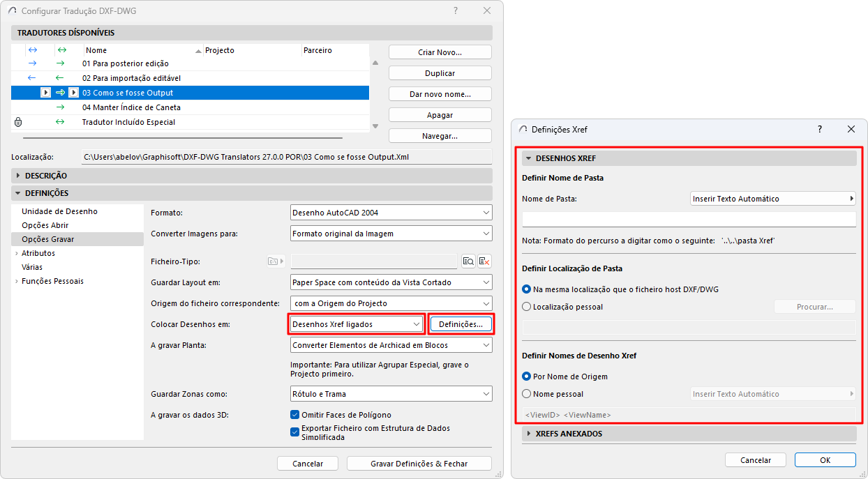868x479 pixels.
Task: Click the import arrow icon in the 01 Para posterior edição row
Action: 31,63
